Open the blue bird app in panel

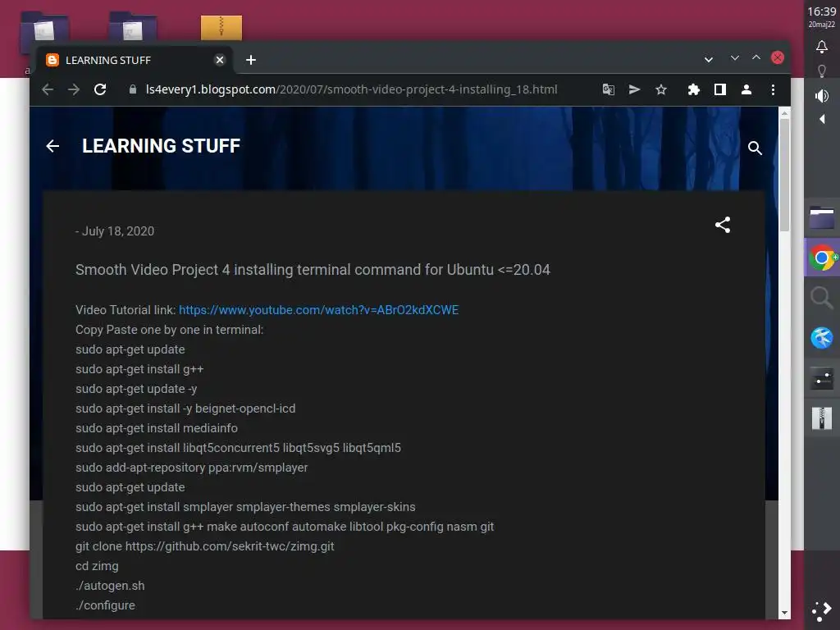click(x=822, y=338)
